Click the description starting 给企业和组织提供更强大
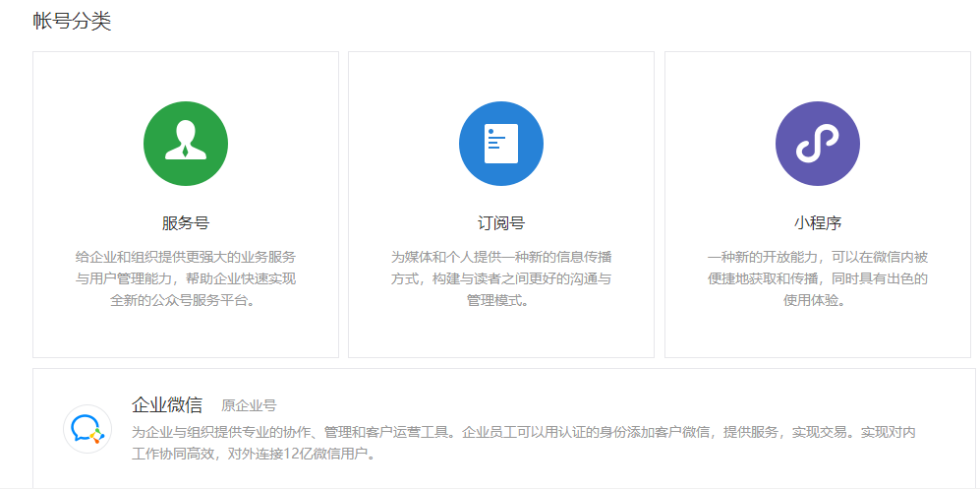 point(186,278)
